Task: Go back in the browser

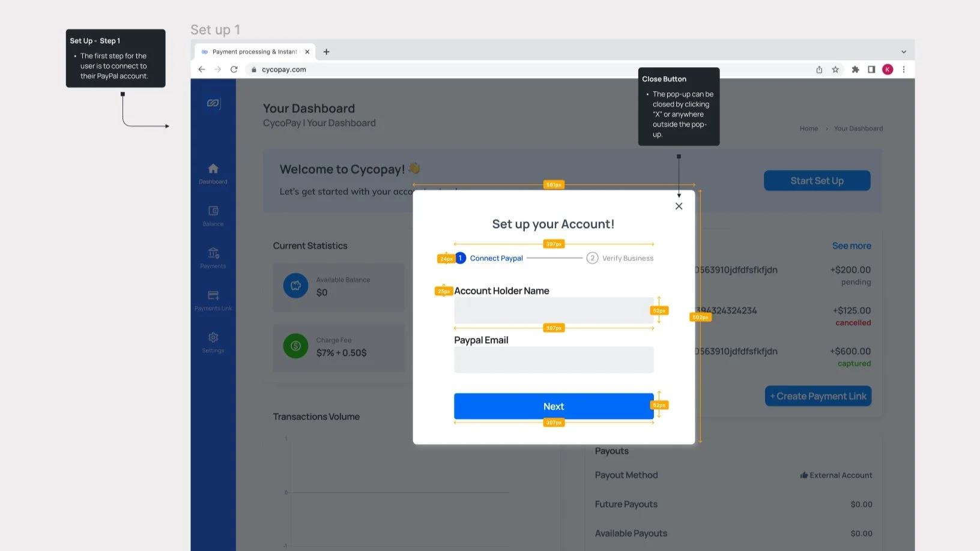Action: coord(202,70)
